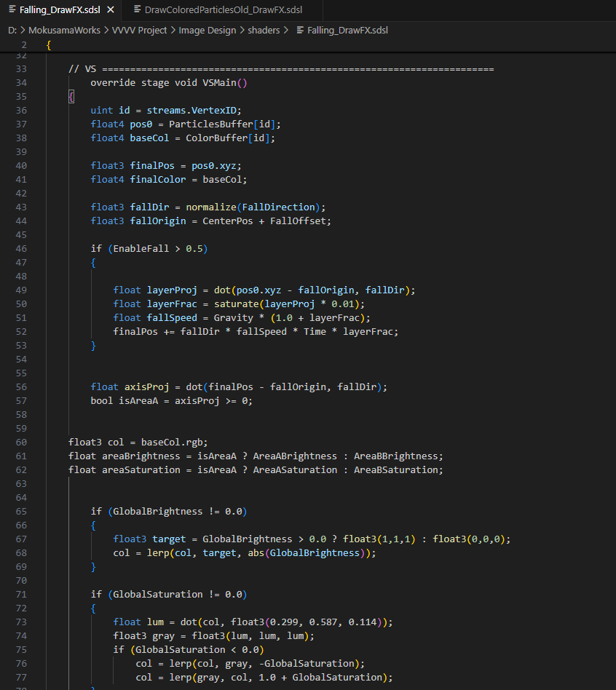This screenshot has height=690, width=616.
Task: Click the D: drive breadcrumb
Action: pyautogui.click(x=12, y=30)
